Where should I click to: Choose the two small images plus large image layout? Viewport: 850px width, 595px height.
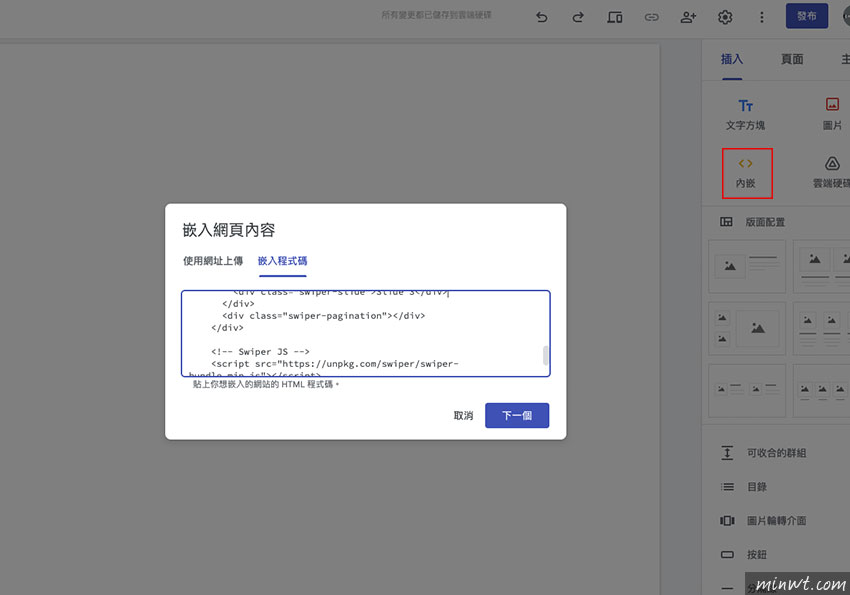coord(747,328)
